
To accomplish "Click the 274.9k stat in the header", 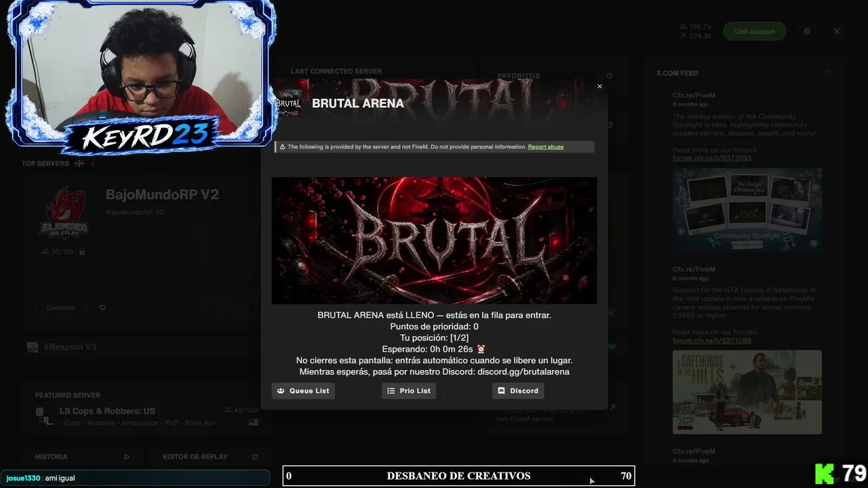I will [696, 36].
